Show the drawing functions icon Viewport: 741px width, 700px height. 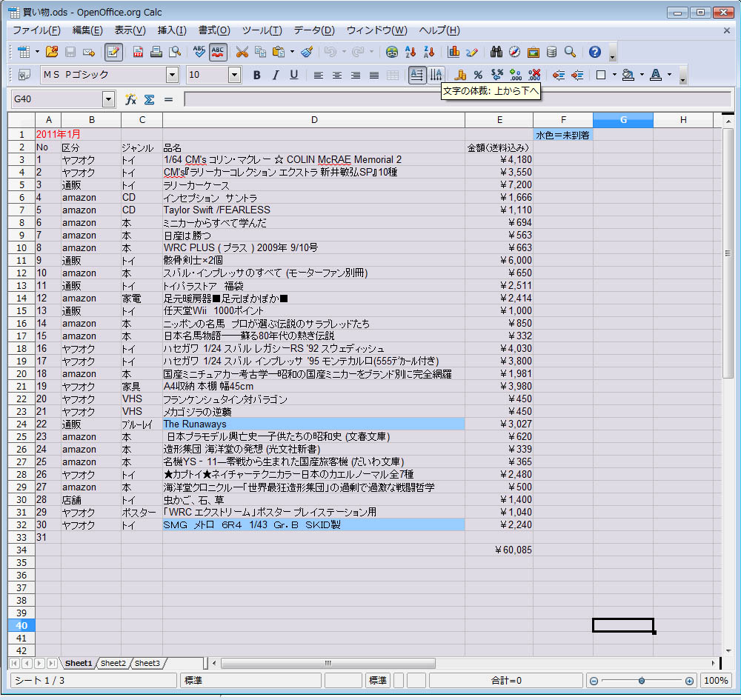point(471,52)
